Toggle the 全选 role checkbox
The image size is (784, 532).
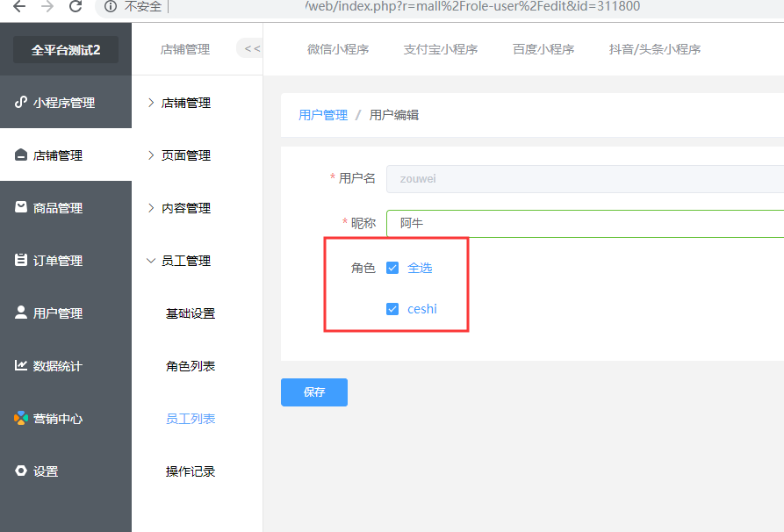click(392, 268)
